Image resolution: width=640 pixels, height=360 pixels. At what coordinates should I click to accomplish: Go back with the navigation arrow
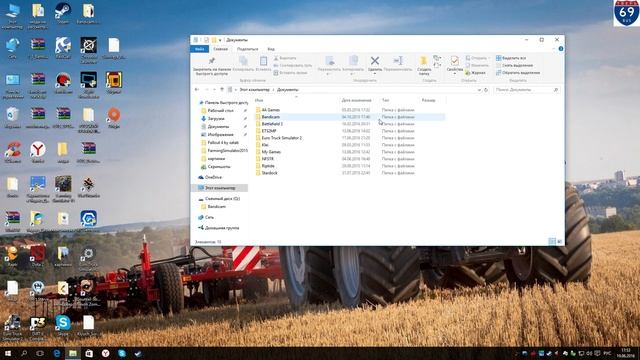(197, 90)
